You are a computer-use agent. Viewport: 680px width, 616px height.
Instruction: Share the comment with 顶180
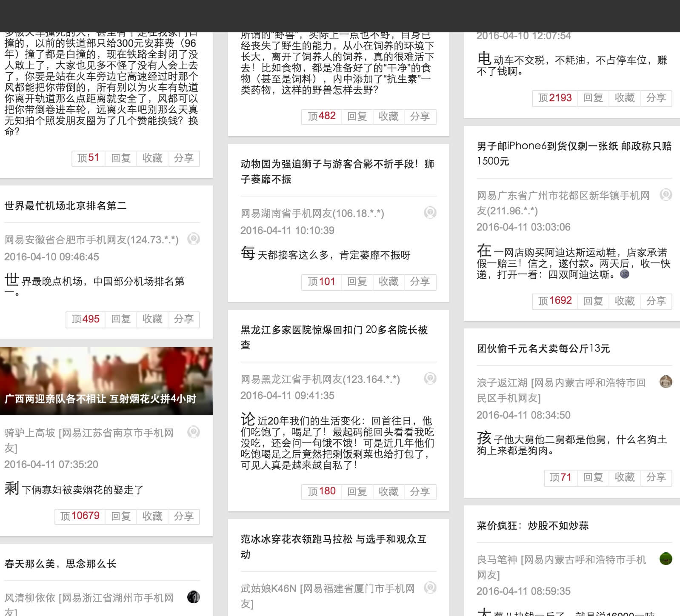tap(420, 491)
